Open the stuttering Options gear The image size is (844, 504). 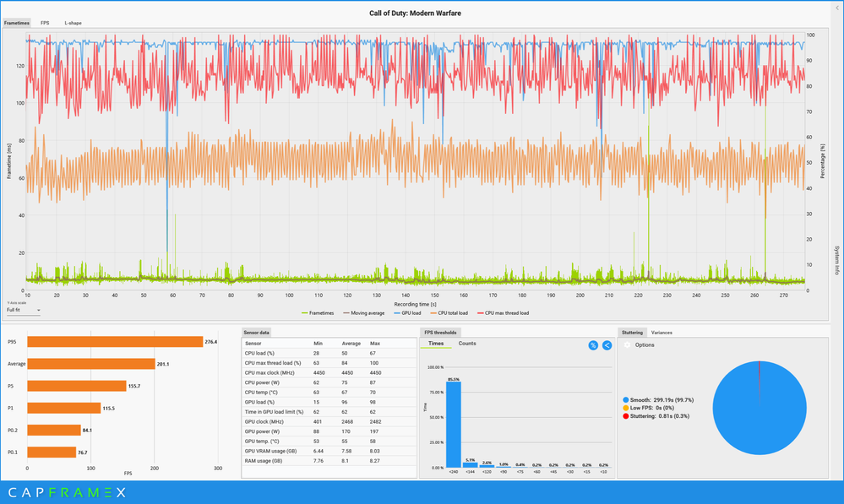pyautogui.click(x=627, y=344)
